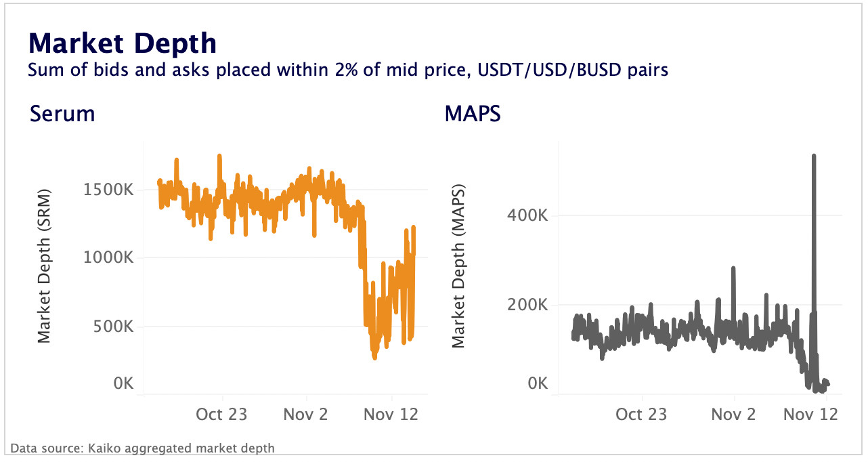Click the Oct 23 date on the Serum chart
Viewport: 868px width, 462px height.
222,414
